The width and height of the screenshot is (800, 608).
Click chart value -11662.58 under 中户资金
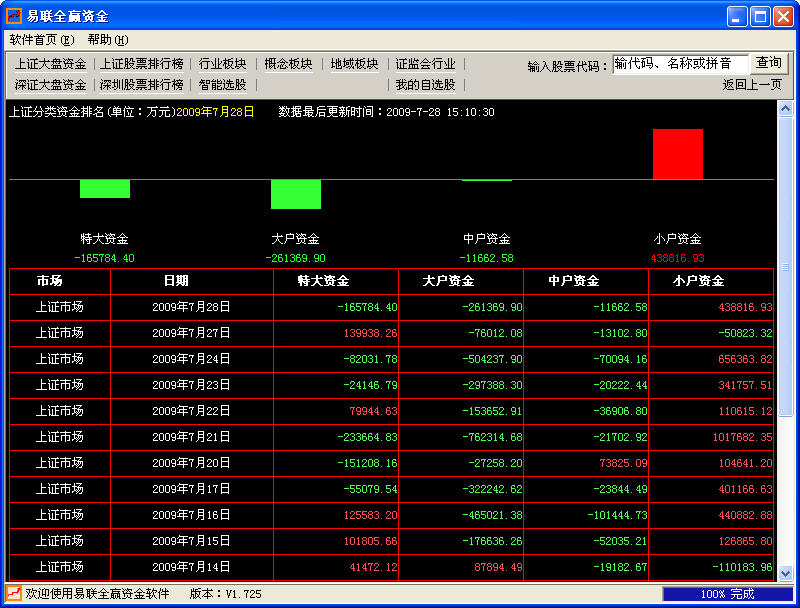(x=486, y=258)
